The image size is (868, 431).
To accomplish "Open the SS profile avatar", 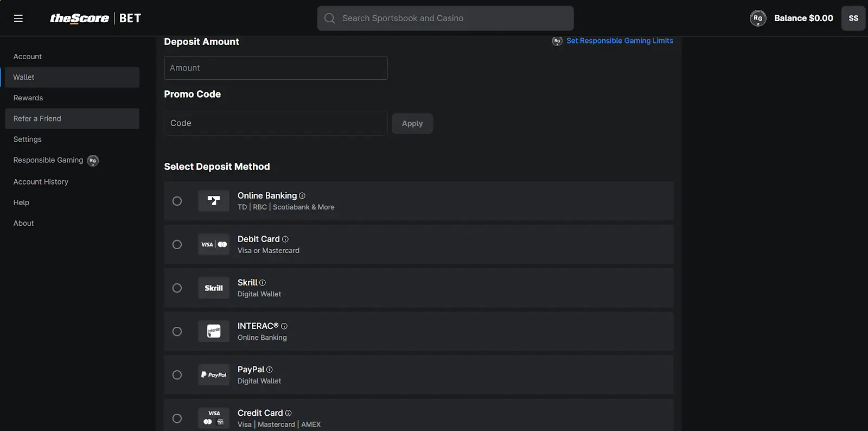I will coord(853,18).
